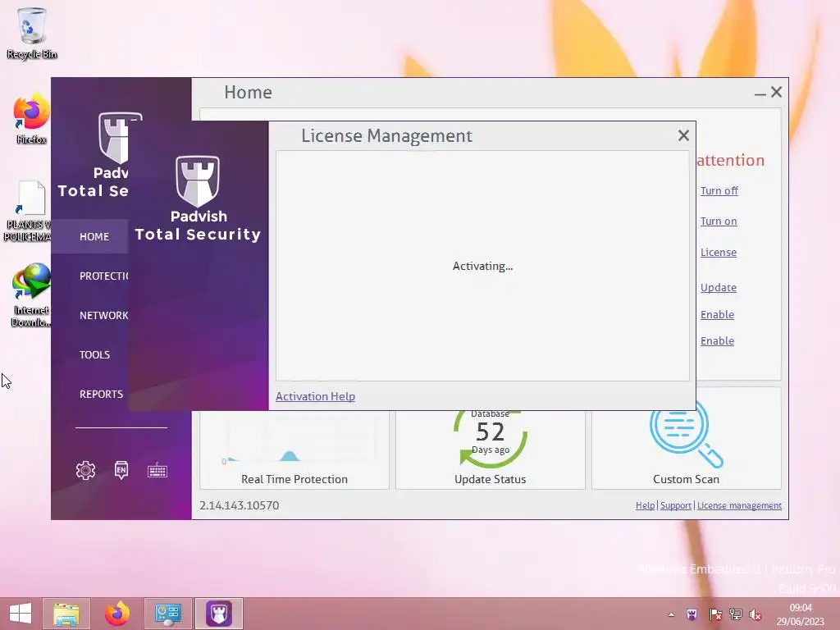Open the License management footer link
The width and height of the screenshot is (840, 630).
click(739, 505)
